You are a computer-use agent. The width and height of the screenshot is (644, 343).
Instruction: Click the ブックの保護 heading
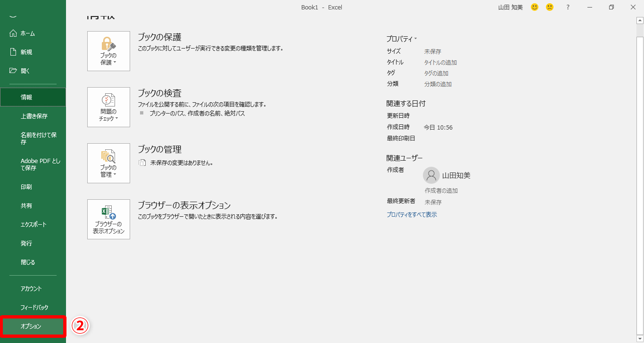(159, 37)
